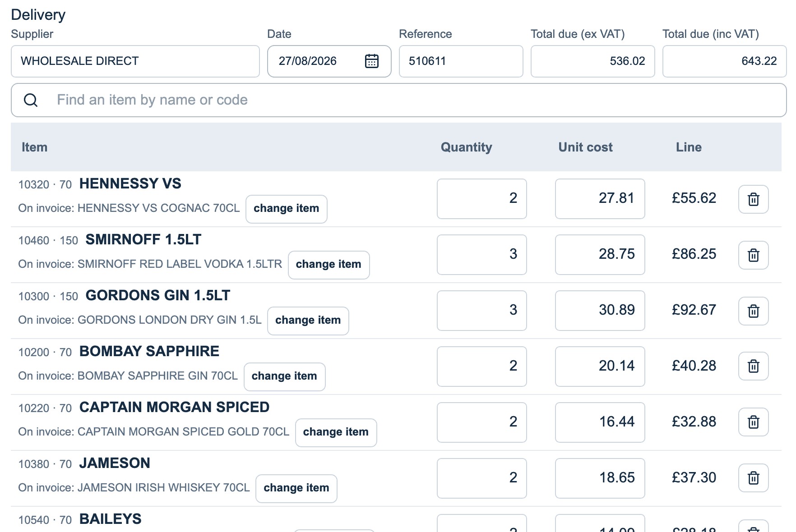Click item code 10200 · 70
796x532 pixels.
pos(45,353)
